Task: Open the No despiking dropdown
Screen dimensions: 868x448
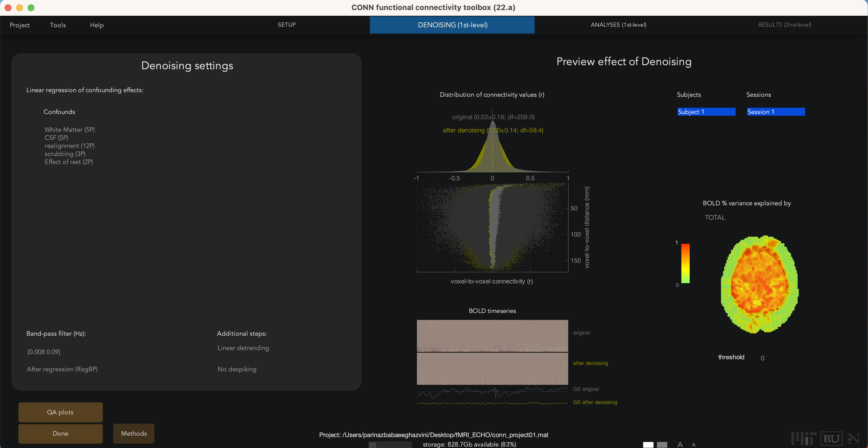Action: click(x=237, y=369)
